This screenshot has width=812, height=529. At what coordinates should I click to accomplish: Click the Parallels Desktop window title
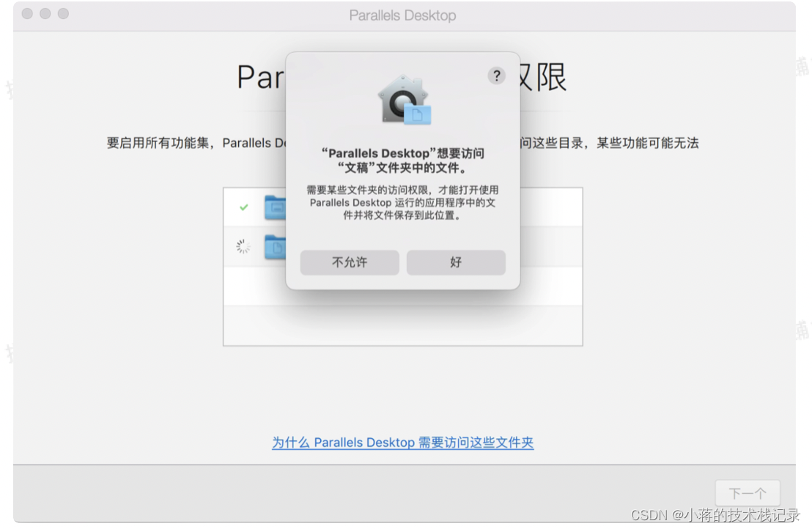[403, 15]
